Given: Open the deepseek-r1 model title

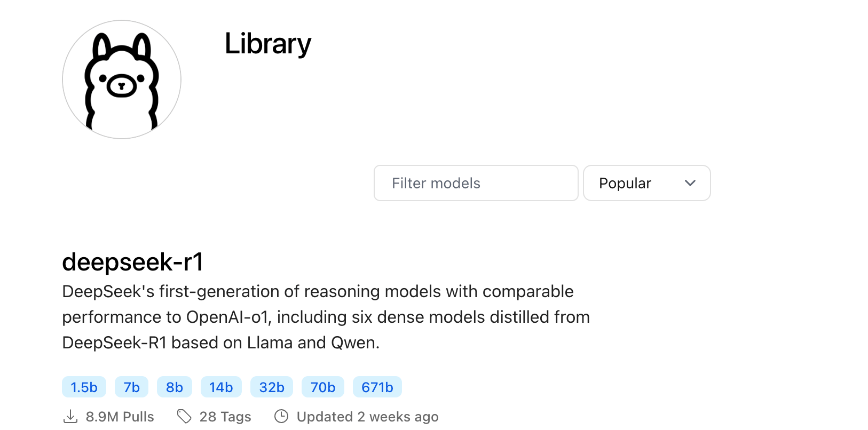Looking at the screenshot, I should coord(132,262).
